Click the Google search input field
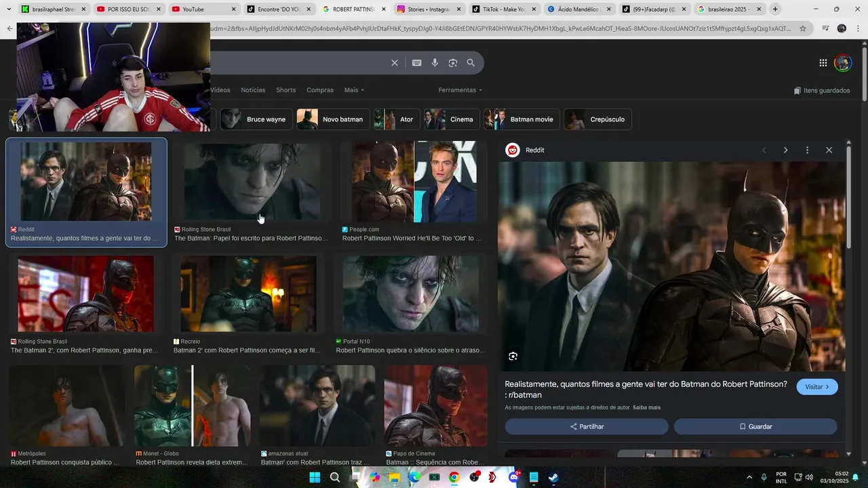Viewport: 868px width, 488px height. (298, 63)
